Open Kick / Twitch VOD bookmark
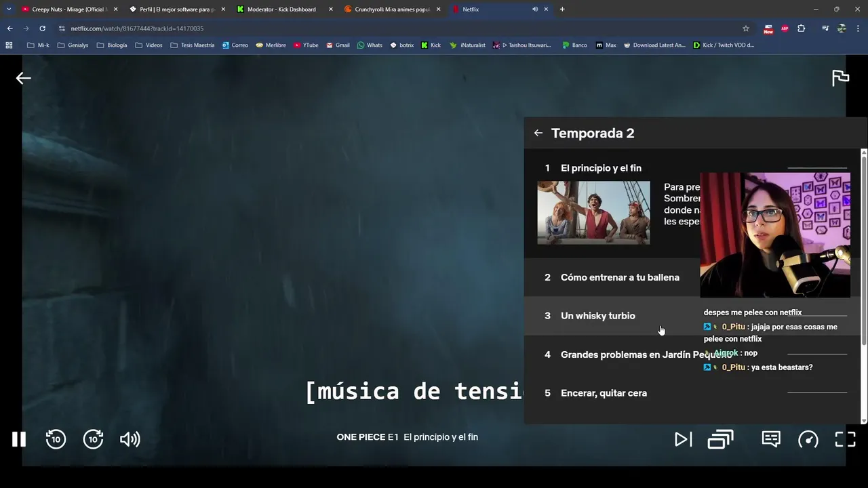The image size is (868, 488). click(x=724, y=45)
